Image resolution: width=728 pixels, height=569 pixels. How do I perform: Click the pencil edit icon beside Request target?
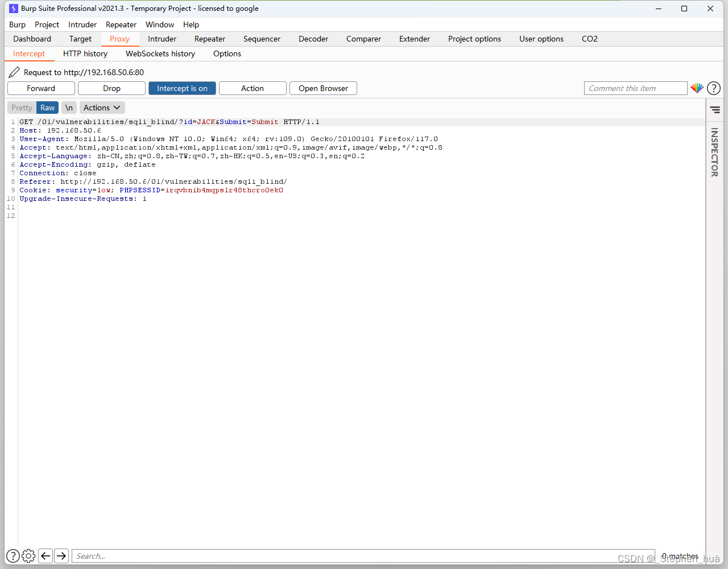[x=14, y=72]
